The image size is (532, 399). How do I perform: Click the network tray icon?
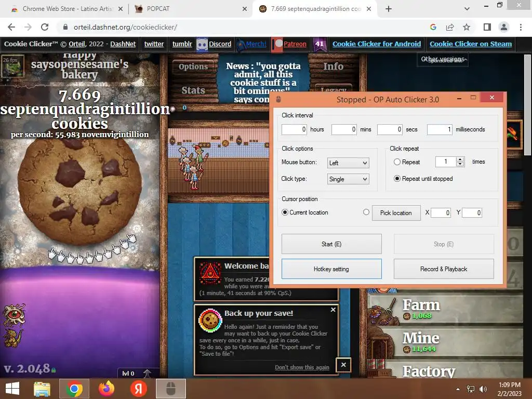pyautogui.click(x=471, y=389)
